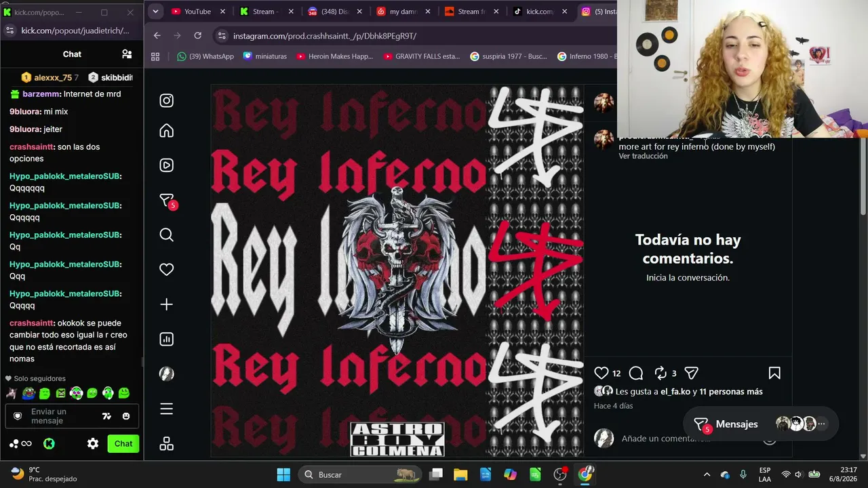The width and height of the screenshot is (868, 488).
Task: Save the post with bookmark icon
Action: [774, 373]
